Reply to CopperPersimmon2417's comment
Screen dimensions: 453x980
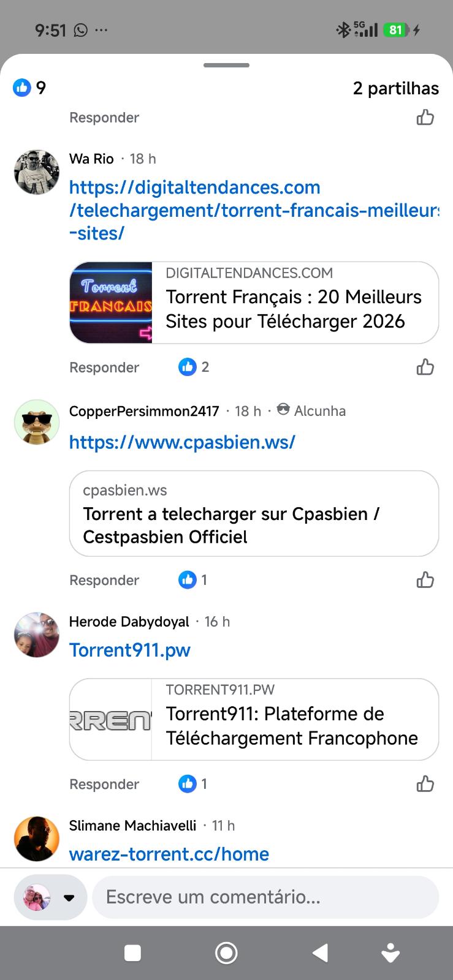pyautogui.click(x=104, y=580)
